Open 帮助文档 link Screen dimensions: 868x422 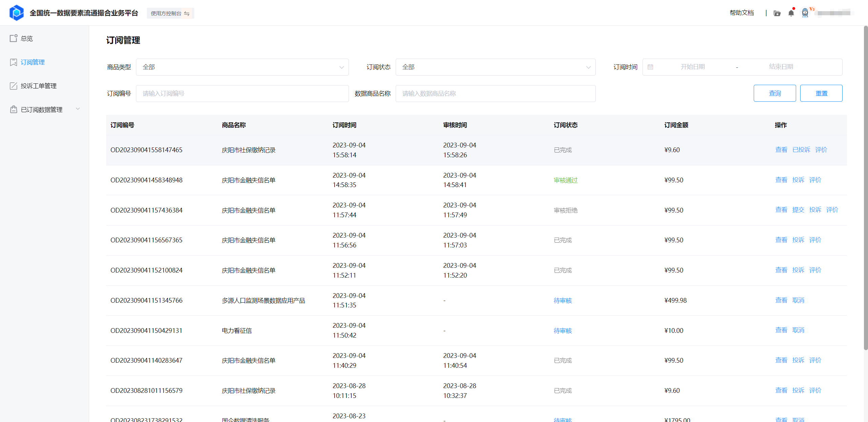pos(742,13)
